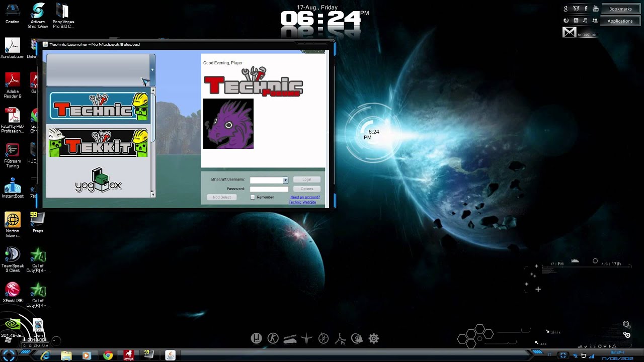
Task: Launch Firefox from the widget icons
Action: tap(566, 21)
